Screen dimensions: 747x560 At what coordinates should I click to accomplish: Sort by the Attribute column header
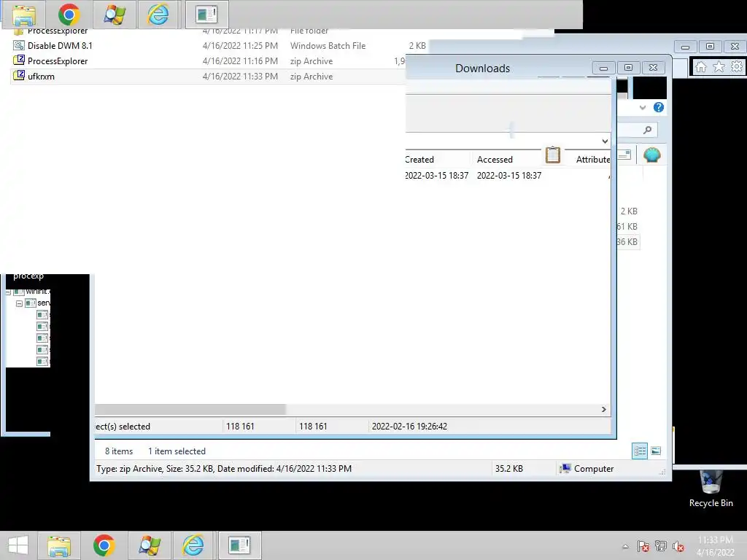click(x=593, y=160)
